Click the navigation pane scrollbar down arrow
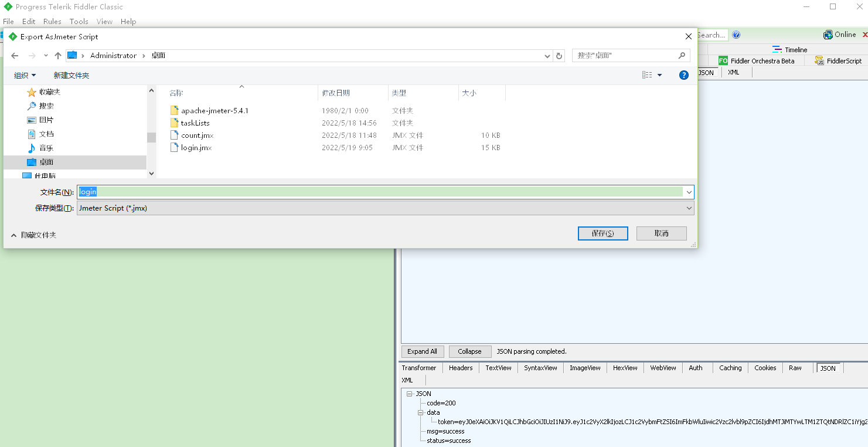The width and height of the screenshot is (868, 447). click(151, 173)
